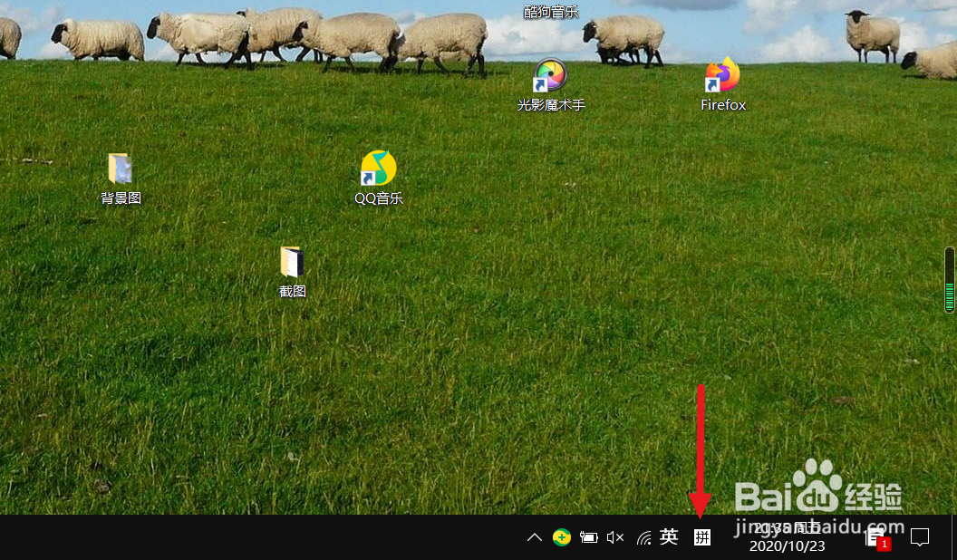Expand hidden tray icons chevron

click(x=535, y=537)
